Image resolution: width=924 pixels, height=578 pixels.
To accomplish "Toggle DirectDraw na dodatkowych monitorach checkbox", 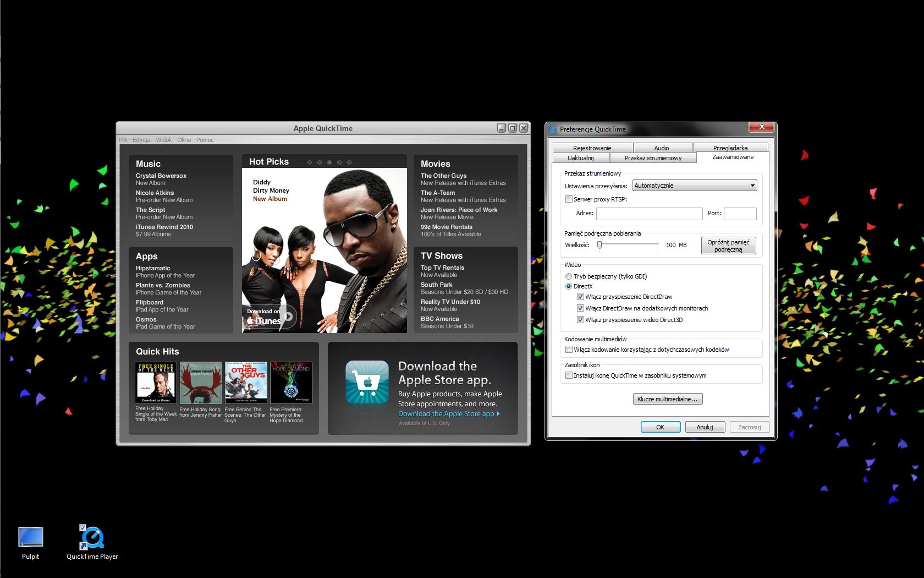I will (x=580, y=308).
